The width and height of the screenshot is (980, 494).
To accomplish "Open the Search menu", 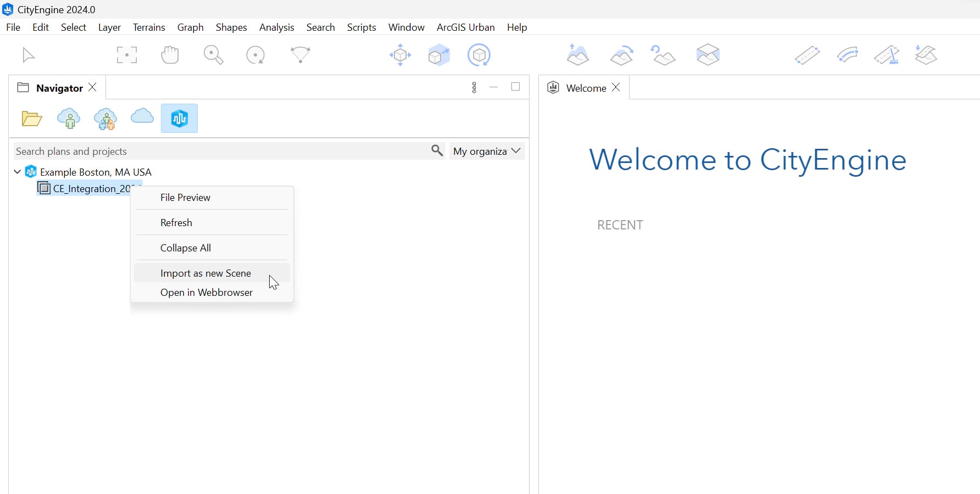I will [321, 27].
